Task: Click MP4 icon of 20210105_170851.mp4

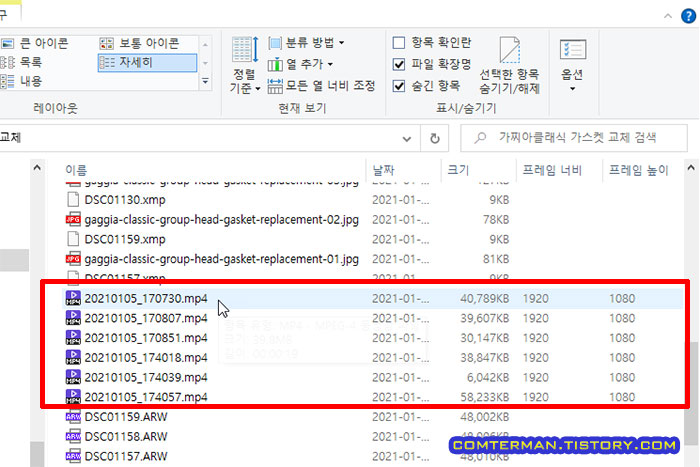Action: coord(73,337)
